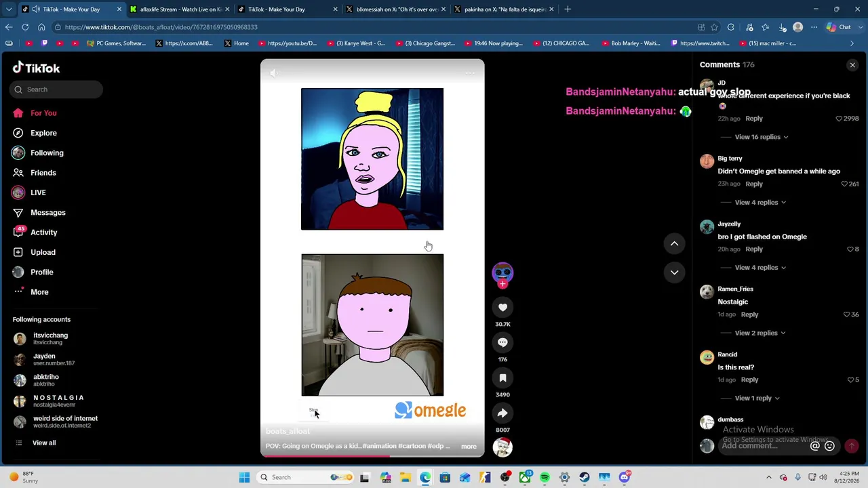Screen dimensions: 868x488
Task: Like Rancid's comment
Action: (850, 380)
